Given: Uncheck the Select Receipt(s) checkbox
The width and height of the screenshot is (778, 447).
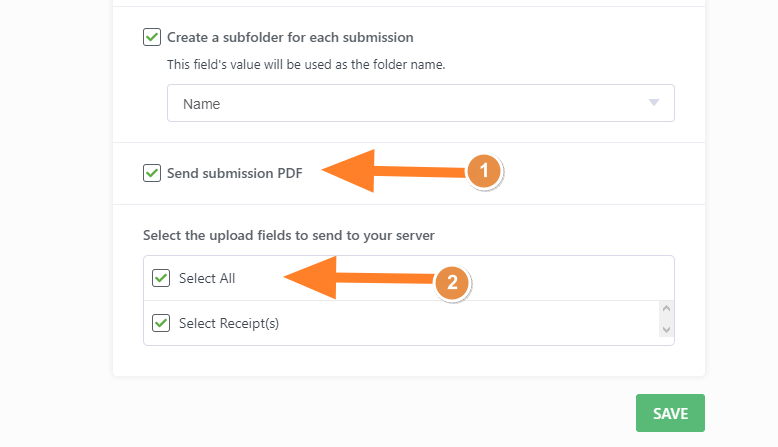Looking at the screenshot, I should coord(161,323).
